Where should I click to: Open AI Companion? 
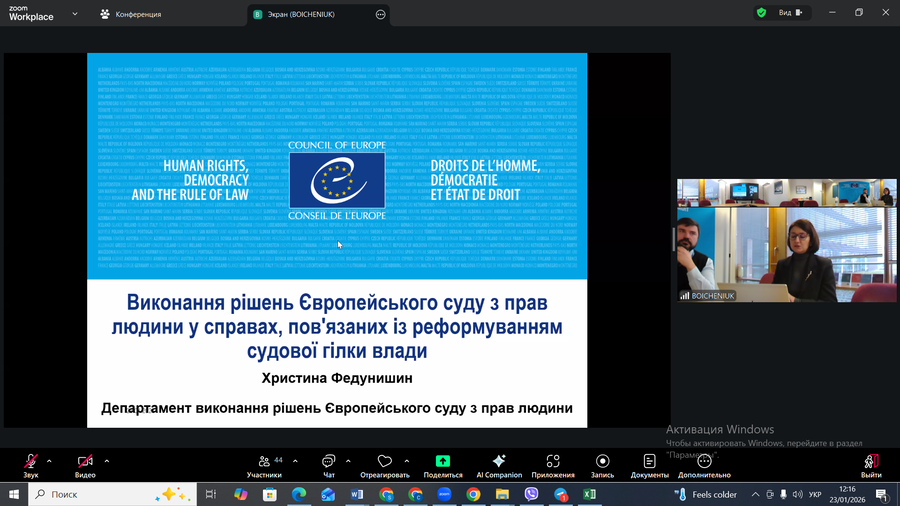[x=499, y=462]
